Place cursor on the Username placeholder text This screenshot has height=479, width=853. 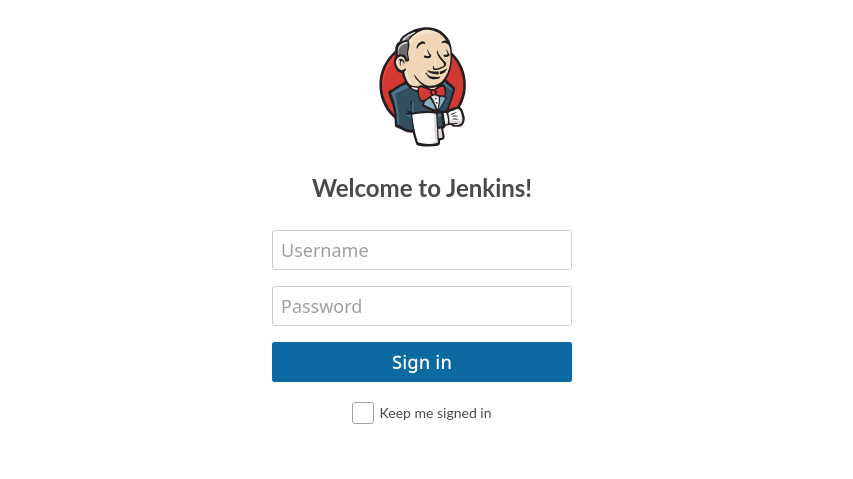click(x=325, y=250)
